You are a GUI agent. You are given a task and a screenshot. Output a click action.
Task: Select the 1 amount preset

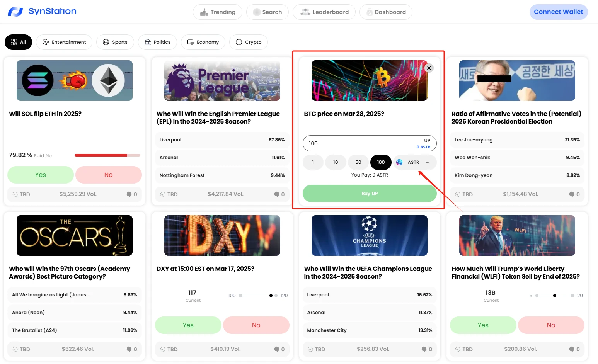point(313,162)
